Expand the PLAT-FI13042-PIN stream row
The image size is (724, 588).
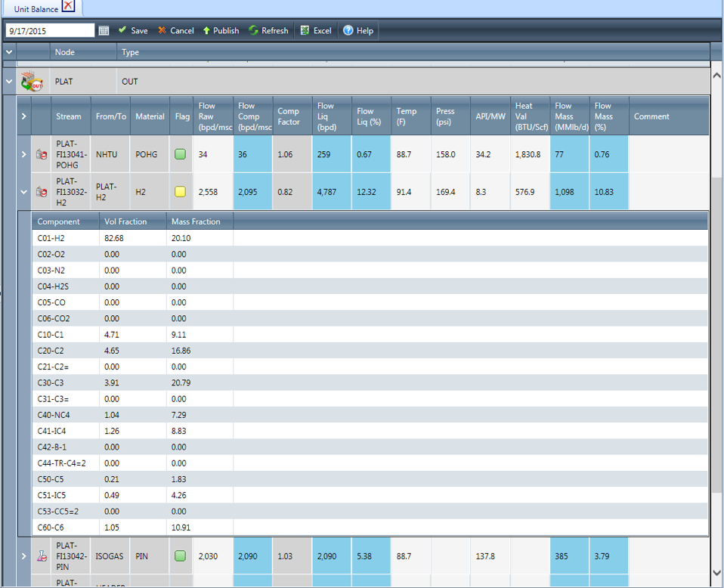coord(23,556)
